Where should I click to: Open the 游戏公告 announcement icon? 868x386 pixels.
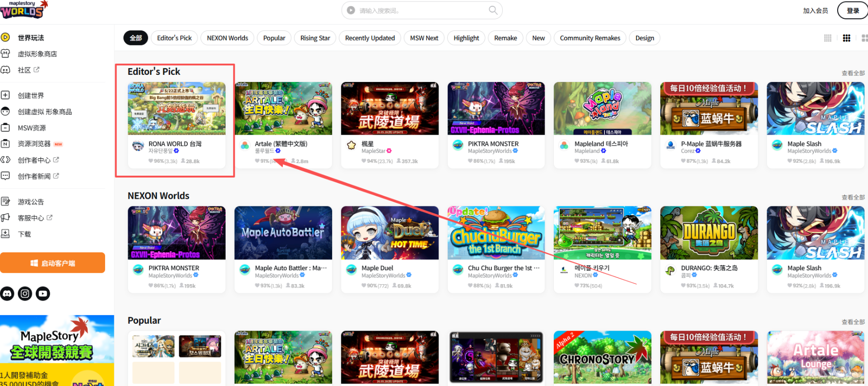[x=5, y=202]
